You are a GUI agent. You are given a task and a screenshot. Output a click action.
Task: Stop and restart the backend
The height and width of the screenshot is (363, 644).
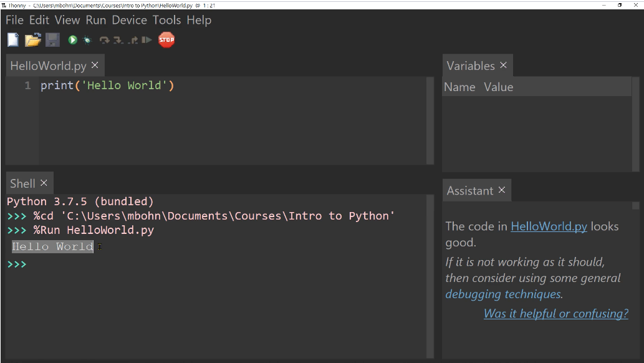tap(166, 39)
